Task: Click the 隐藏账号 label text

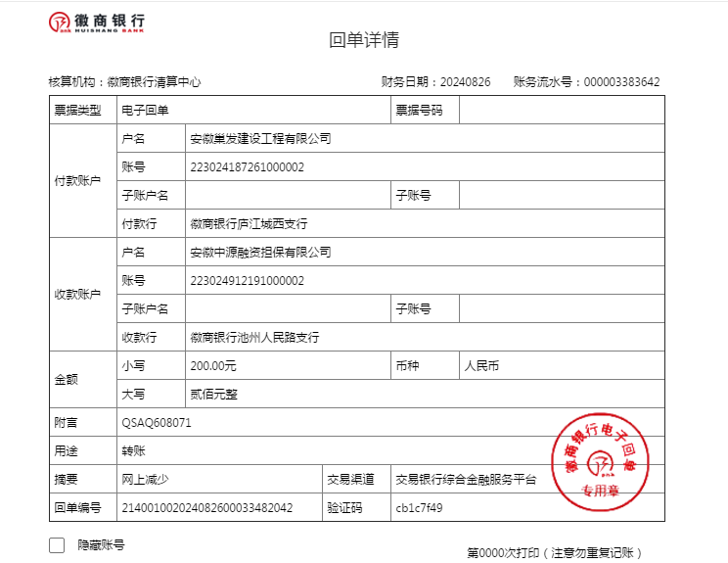Action: (x=101, y=545)
